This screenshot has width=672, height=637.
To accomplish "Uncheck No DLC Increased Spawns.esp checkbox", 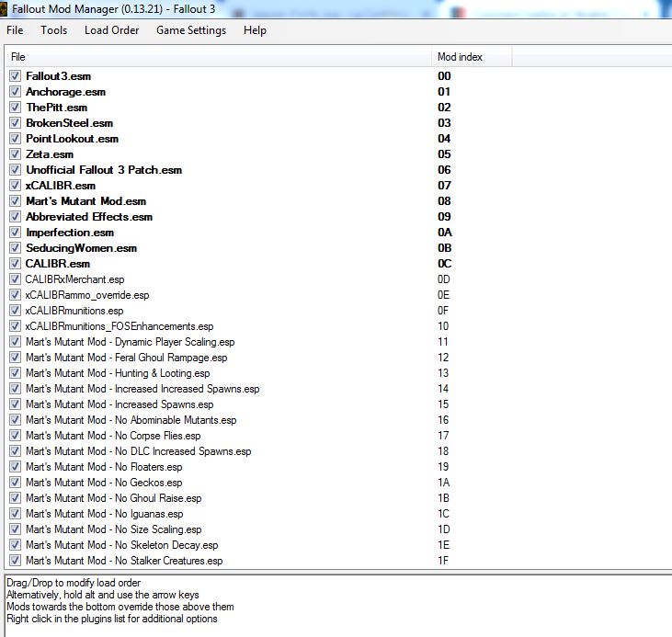I will [x=15, y=451].
